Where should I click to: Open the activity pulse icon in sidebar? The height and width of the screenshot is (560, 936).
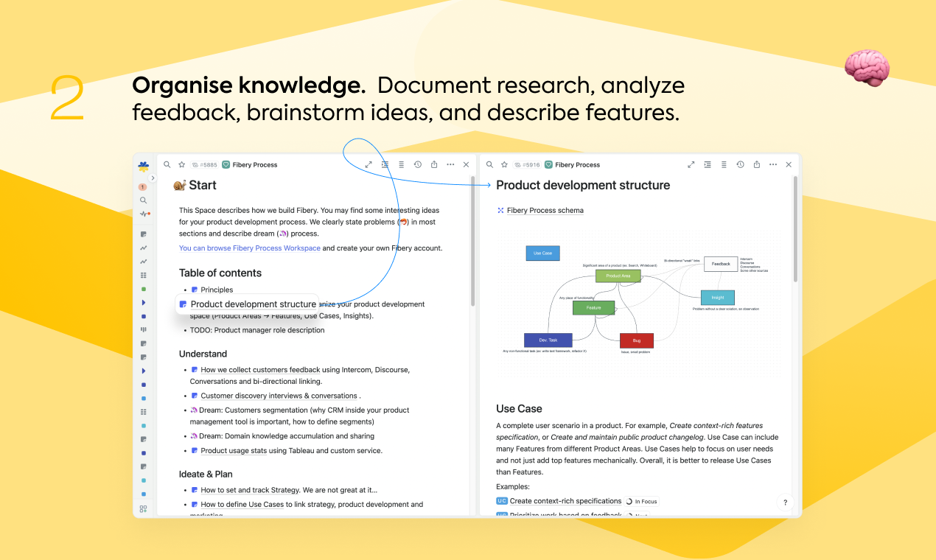(x=144, y=214)
